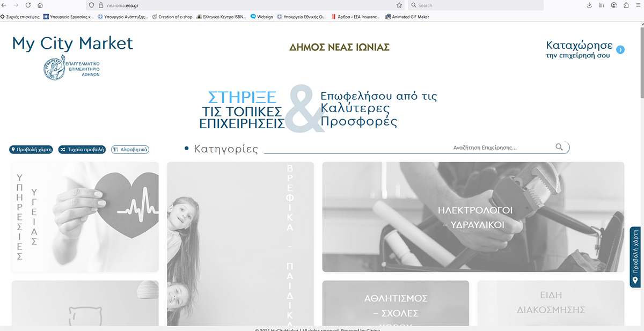The width and height of the screenshot is (644, 331).
Task: Open the Websign bookmark
Action: (x=262, y=17)
